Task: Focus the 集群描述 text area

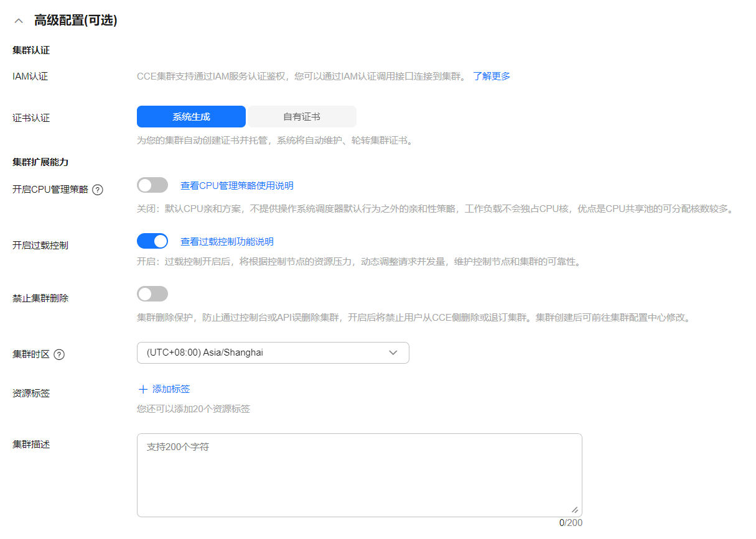Action: click(360, 475)
